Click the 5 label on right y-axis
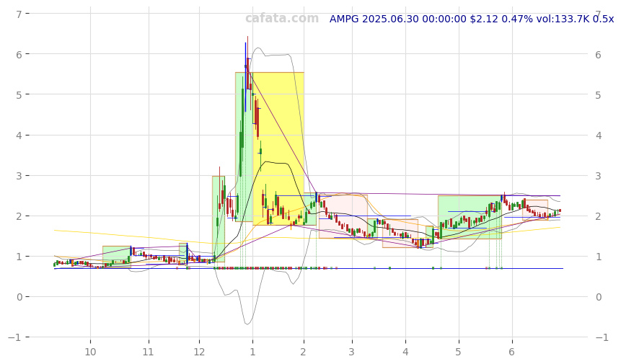Screen dimensions: 621x364 [x=598, y=95]
